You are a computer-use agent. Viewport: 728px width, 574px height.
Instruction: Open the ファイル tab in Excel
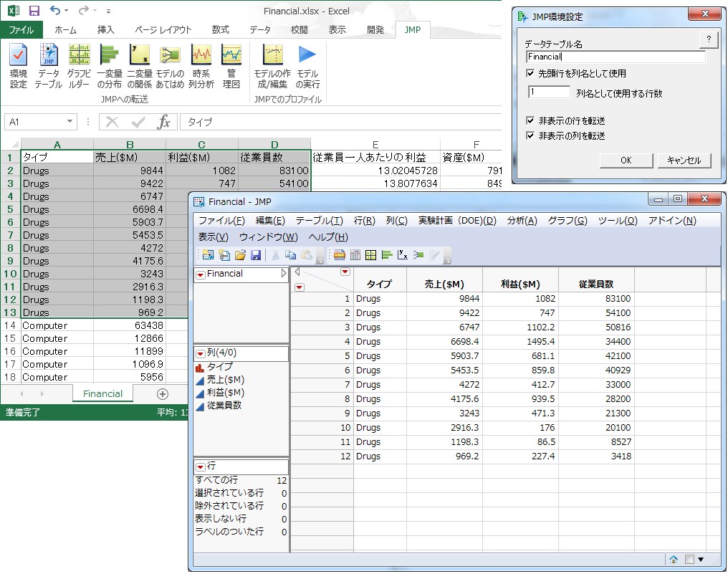click(x=21, y=29)
